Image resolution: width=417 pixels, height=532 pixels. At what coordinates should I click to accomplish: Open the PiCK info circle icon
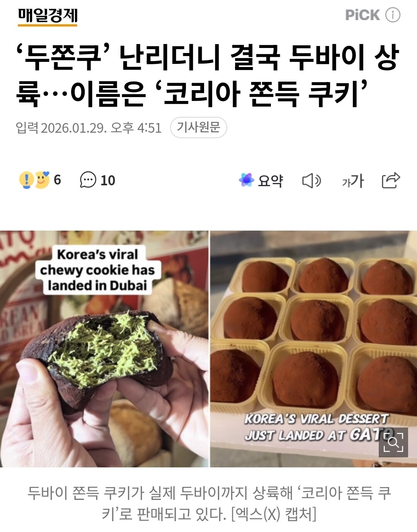coord(393,15)
